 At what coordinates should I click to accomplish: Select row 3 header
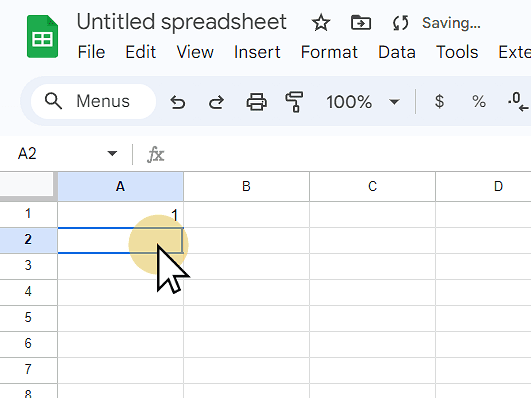point(28,266)
